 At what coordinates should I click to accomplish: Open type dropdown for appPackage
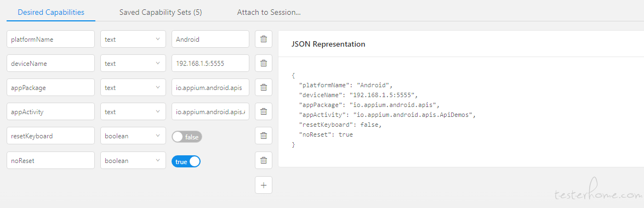click(x=133, y=88)
